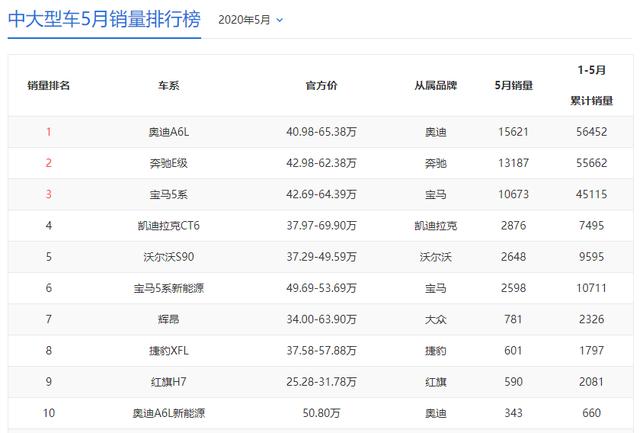The width and height of the screenshot is (640, 433).
Task: Click the 车系 column header
Action: [169, 85]
